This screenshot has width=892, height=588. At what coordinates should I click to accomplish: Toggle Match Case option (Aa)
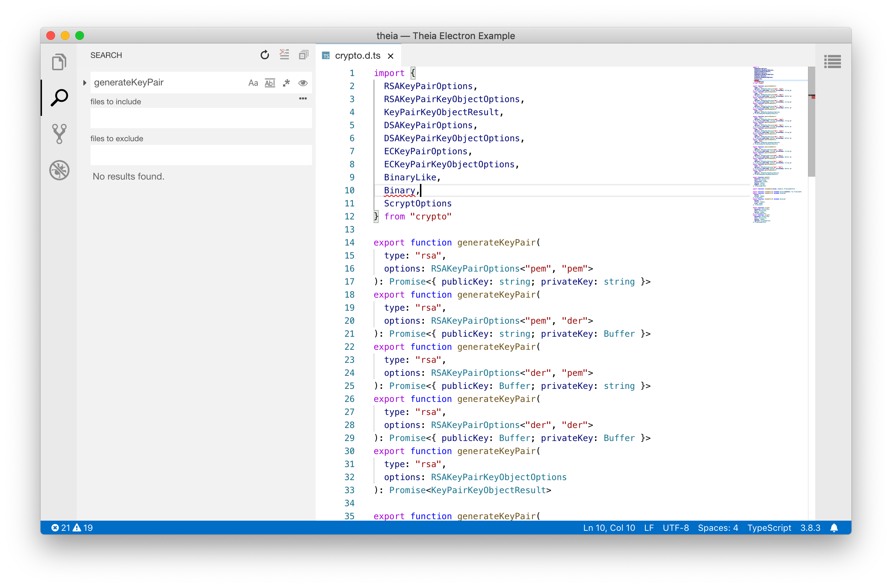[253, 83]
